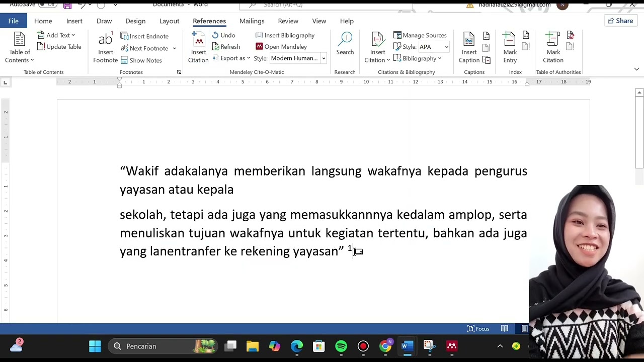Open the View tab

[319, 21]
